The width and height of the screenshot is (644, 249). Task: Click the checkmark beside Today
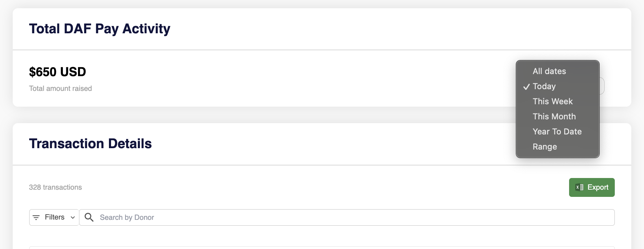pyautogui.click(x=526, y=87)
